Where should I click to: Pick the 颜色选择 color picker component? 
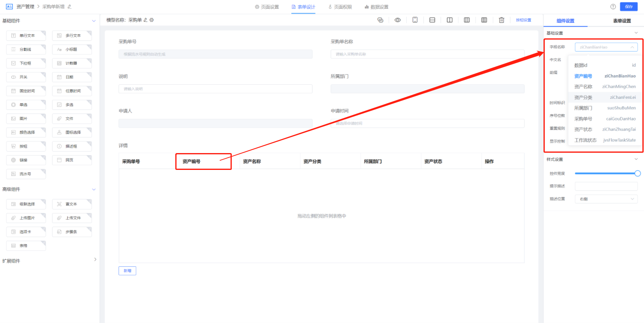pyautogui.click(x=26, y=132)
